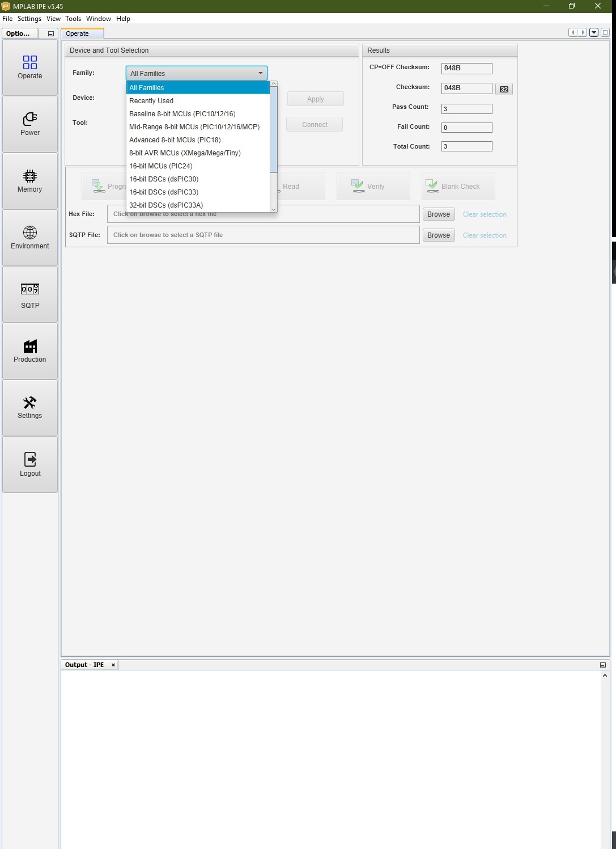The width and height of the screenshot is (616, 849).
Task: Open the Environment panel
Action: pyautogui.click(x=30, y=238)
